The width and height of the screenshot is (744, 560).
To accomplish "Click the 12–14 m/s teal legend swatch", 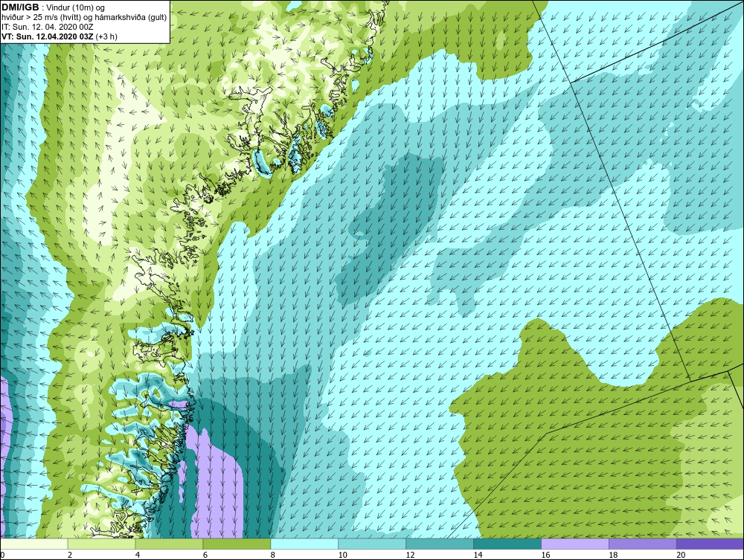I will (x=440, y=544).
